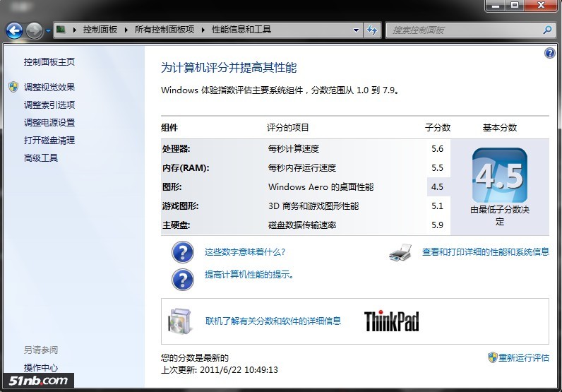
Task: Select 性能信息和工具 breadcrumb
Action: pos(241,30)
